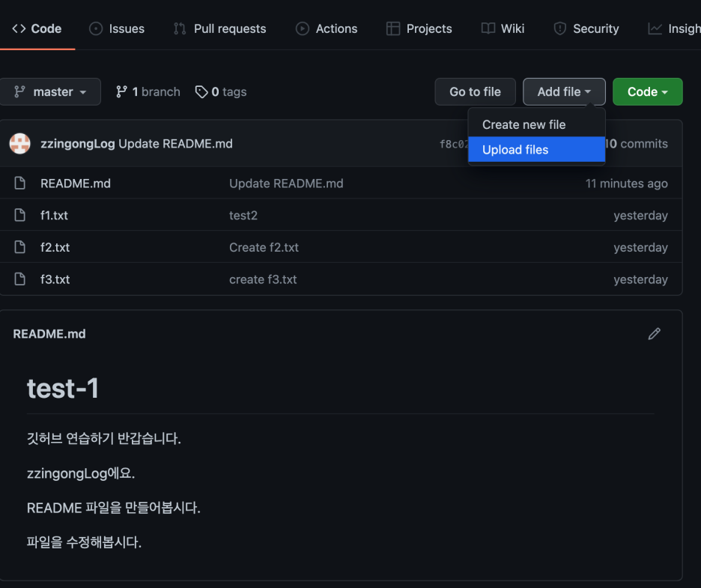Click the book icon on Wiki tab
The image size is (701, 588).
pyautogui.click(x=488, y=28)
